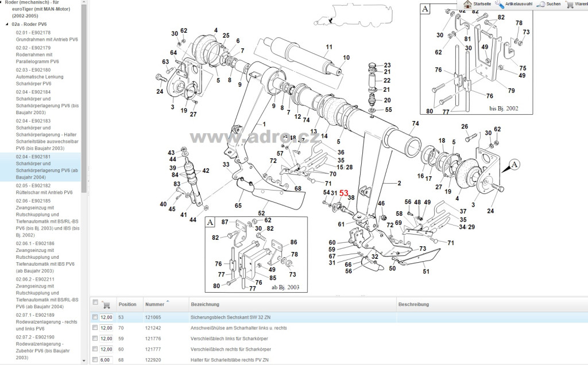Collapse the 02a - Roder PV6 tree node
Viewport: 588px width, 365px height.
(x=7, y=24)
